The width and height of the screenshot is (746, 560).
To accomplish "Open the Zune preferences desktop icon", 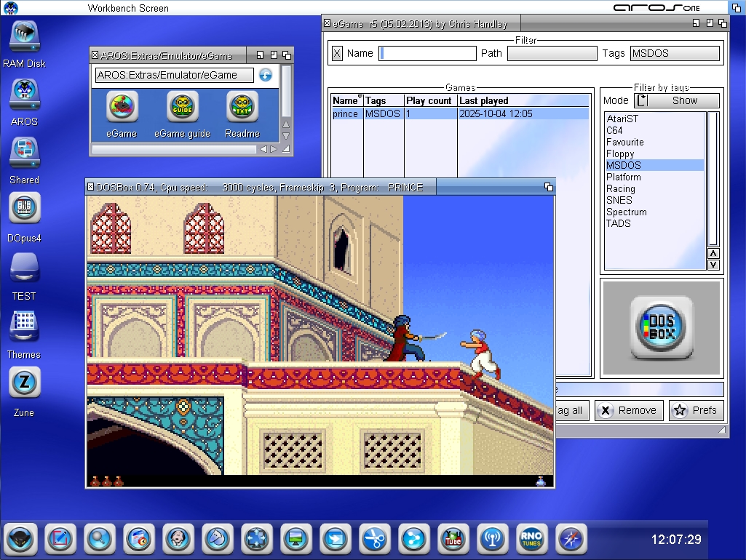I will pos(24,383).
